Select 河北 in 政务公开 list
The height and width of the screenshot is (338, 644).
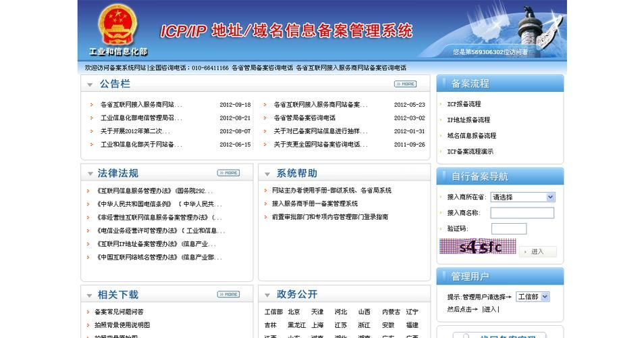tap(340, 312)
